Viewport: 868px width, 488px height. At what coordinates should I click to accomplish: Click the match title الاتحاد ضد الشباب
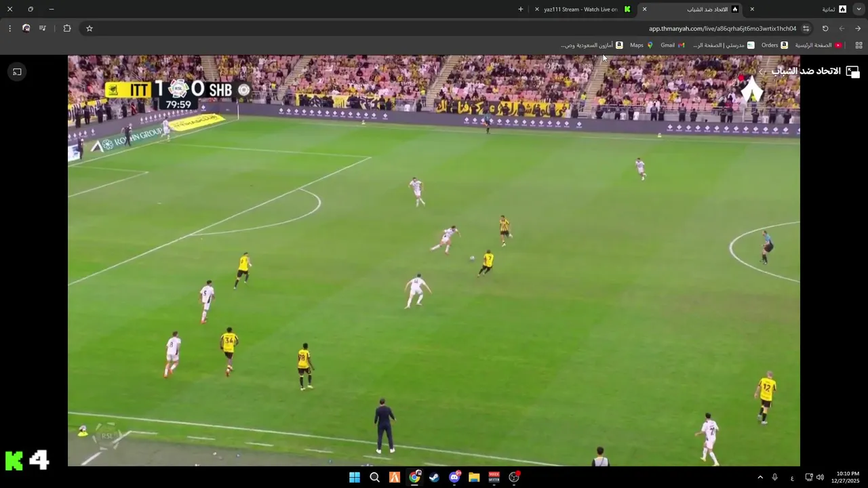tap(806, 71)
